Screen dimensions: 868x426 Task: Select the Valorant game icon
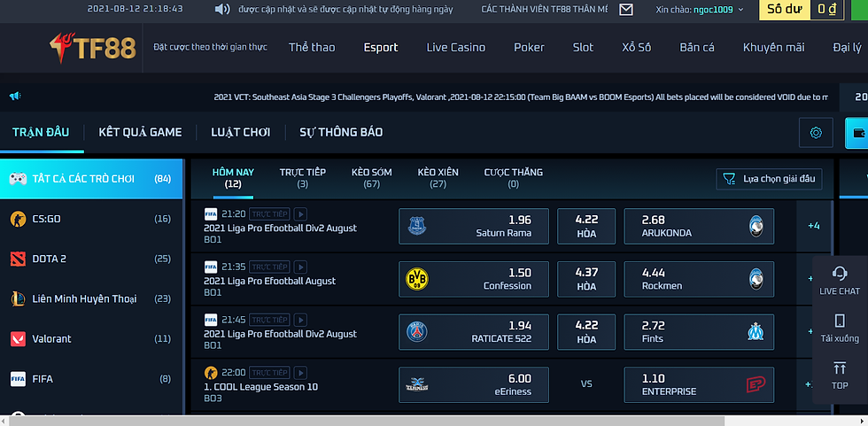tap(18, 338)
